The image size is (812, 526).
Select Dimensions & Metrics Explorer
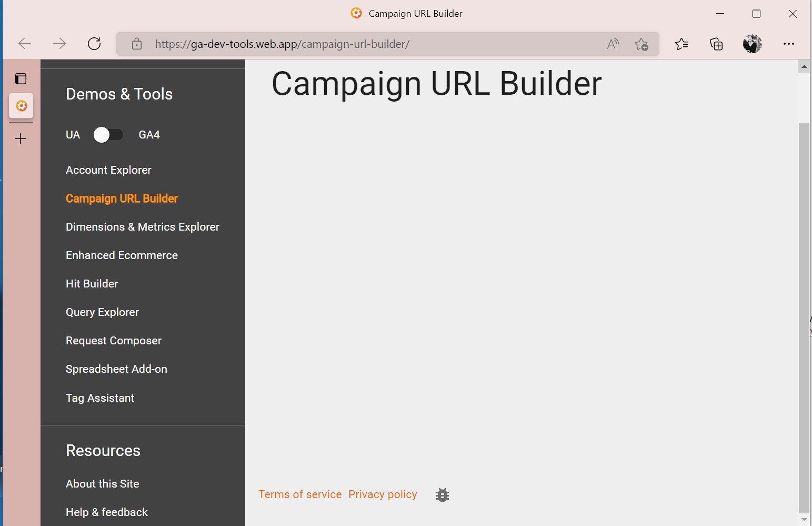pyautogui.click(x=142, y=226)
